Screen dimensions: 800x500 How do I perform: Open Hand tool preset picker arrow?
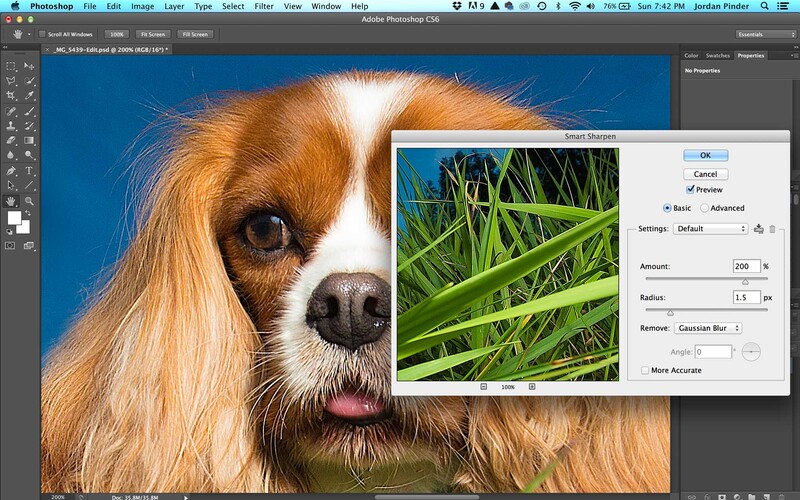click(29, 34)
